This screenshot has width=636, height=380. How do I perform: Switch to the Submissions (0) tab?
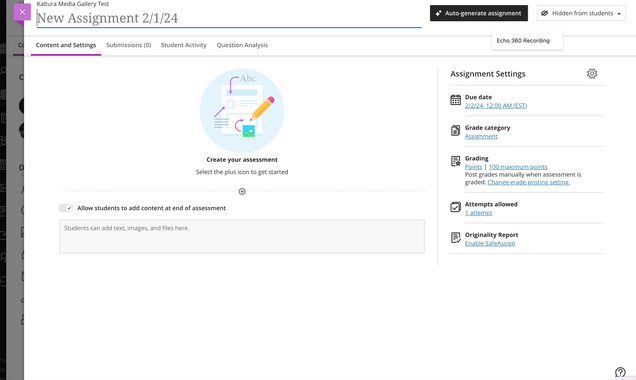click(x=129, y=45)
